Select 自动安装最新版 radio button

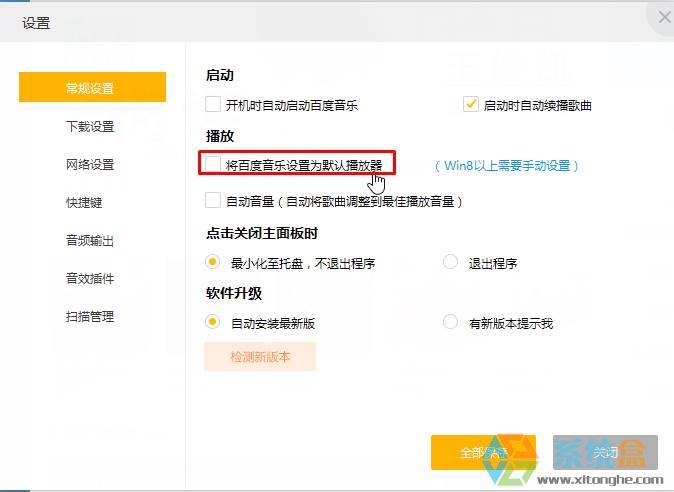tap(212, 322)
